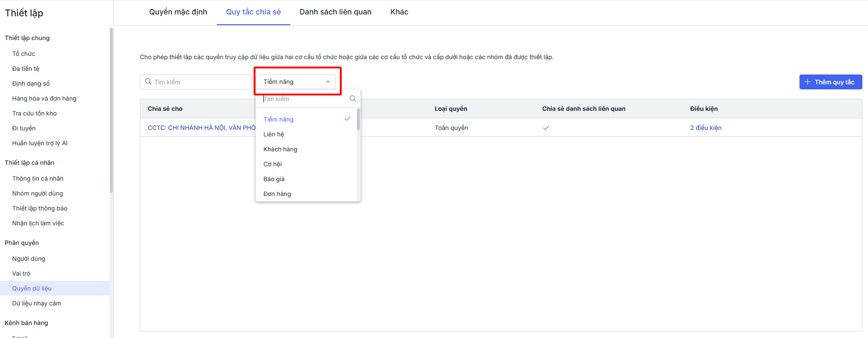This screenshot has height=338, width=868.
Task: Select Báo giá option in dropdown
Action: [274, 179]
